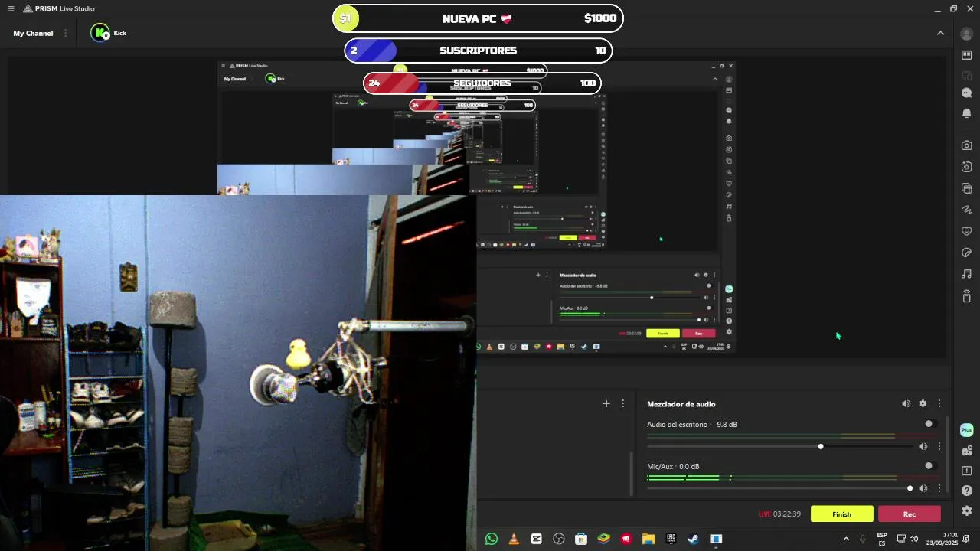Screen dimensions: 980x551
Task: Click the camera screenshot icon
Action: (966, 145)
